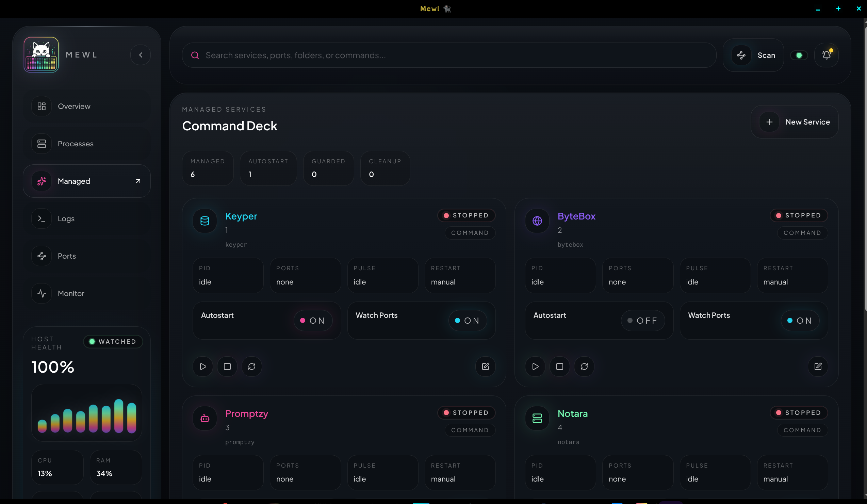Toggle Autostart on for ByteBox
The height and width of the screenshot is (504, 867).
point(643,320)
